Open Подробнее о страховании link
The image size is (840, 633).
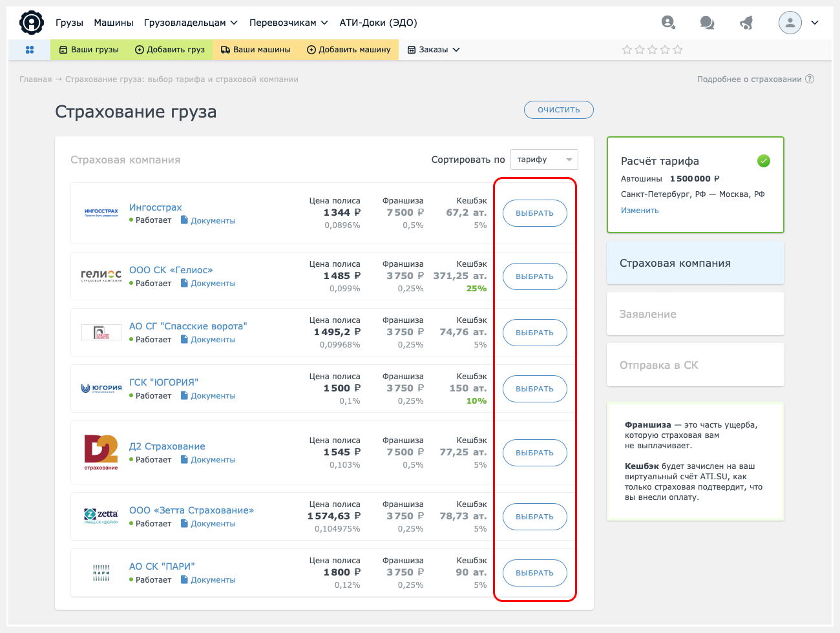point(749,79)
